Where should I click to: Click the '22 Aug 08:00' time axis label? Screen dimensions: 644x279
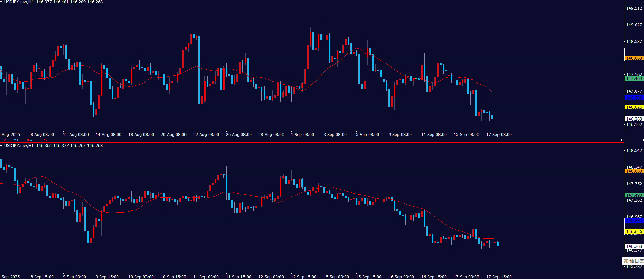point(206,135)
